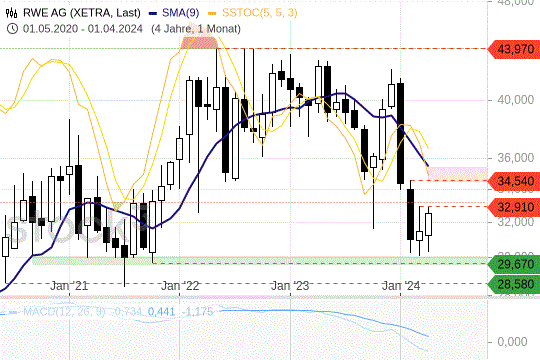The height and width of the screenshot is (360, 540).
Task: Click the green 29,670 support price label
Action: click(514, 264)
